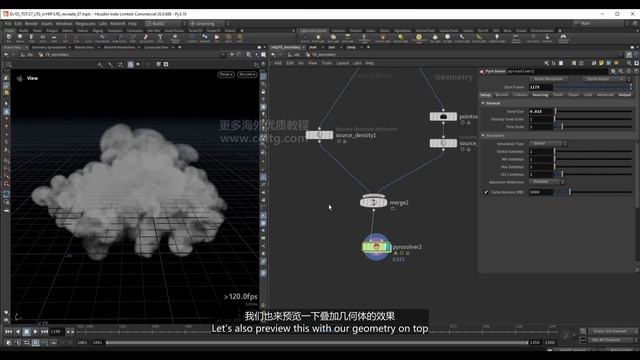The image size is (640, 360).
Task: Click the Ambient Light shelf tool
Action: 496,38
